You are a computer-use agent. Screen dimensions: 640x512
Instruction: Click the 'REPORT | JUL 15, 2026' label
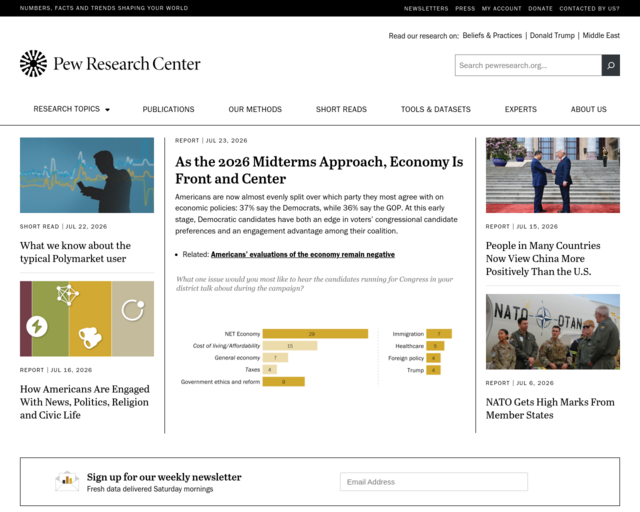[522, 227]
